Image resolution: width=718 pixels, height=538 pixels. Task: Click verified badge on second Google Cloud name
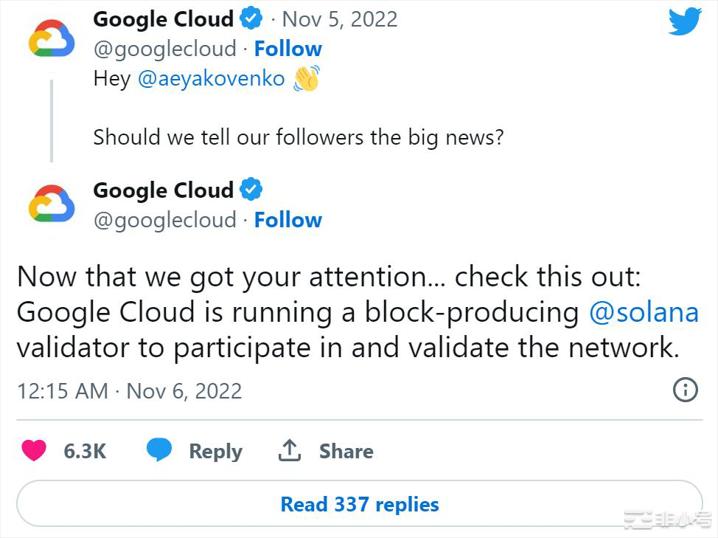tap(252, 190)
